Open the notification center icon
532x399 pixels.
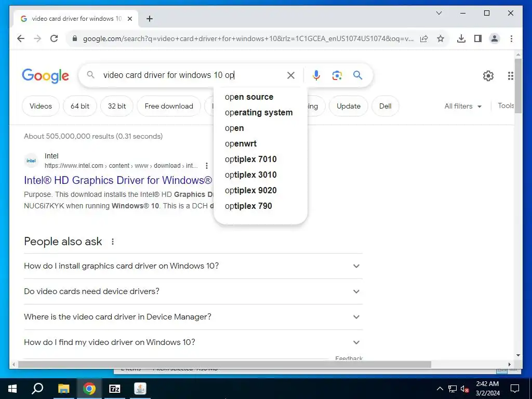515,389
